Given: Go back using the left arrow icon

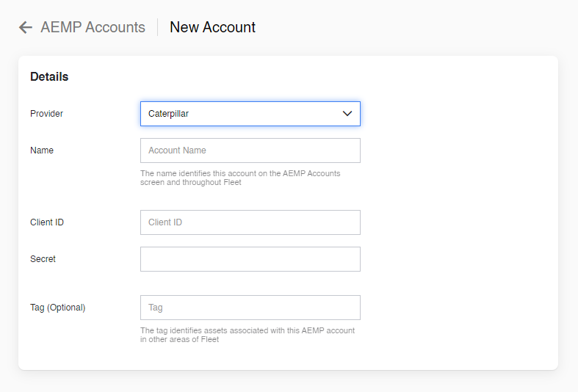Looking at the screenshot, I should pyautogui.click(x=26, y=27).
